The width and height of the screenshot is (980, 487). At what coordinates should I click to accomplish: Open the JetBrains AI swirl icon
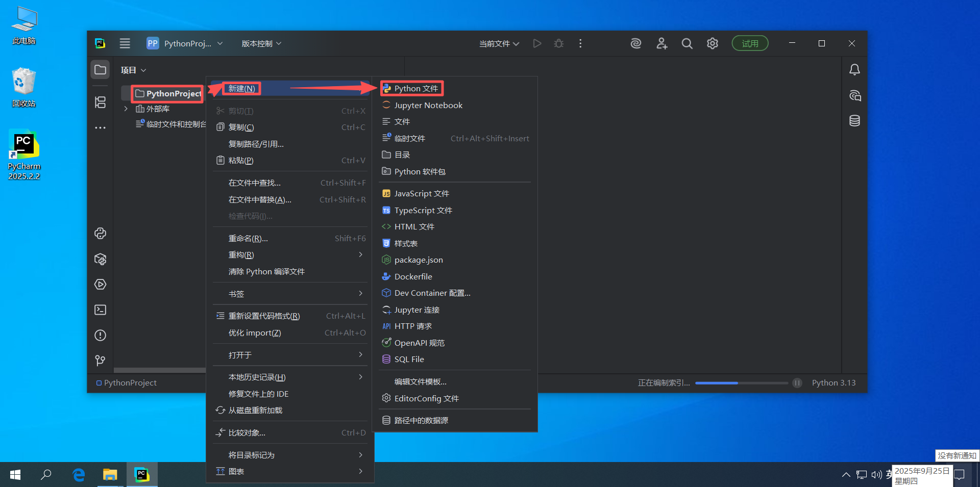point(636,43)
